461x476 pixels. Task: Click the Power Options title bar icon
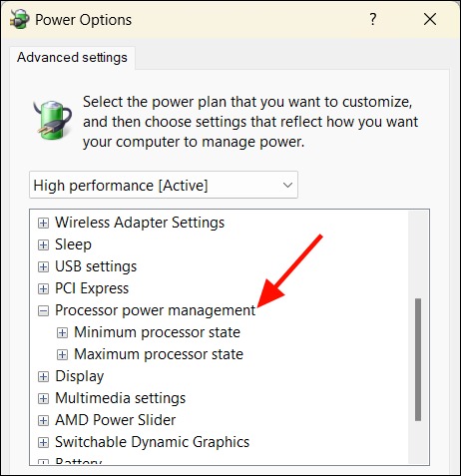click(19, 19)
